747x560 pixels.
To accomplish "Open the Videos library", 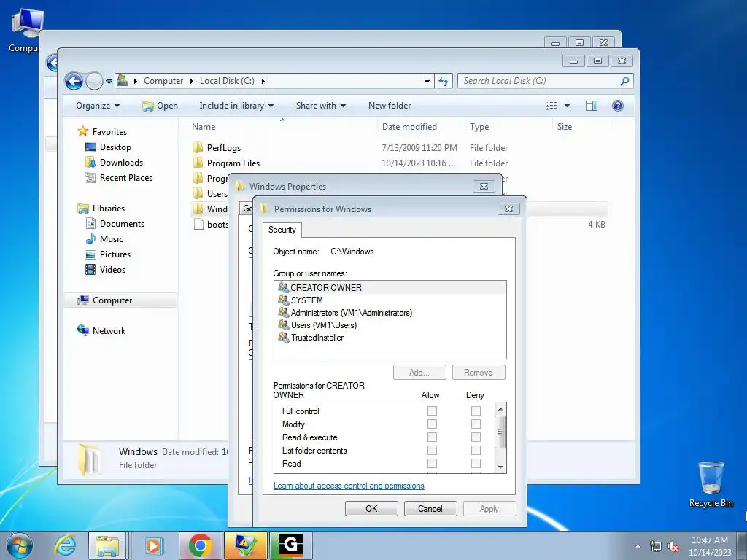I will [x=112, y=269].
